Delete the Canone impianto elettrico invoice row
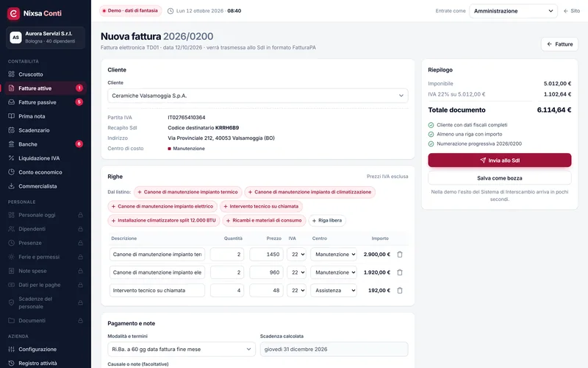The height and width of the screenshot is (368, 588). click(x=400, y=272)
